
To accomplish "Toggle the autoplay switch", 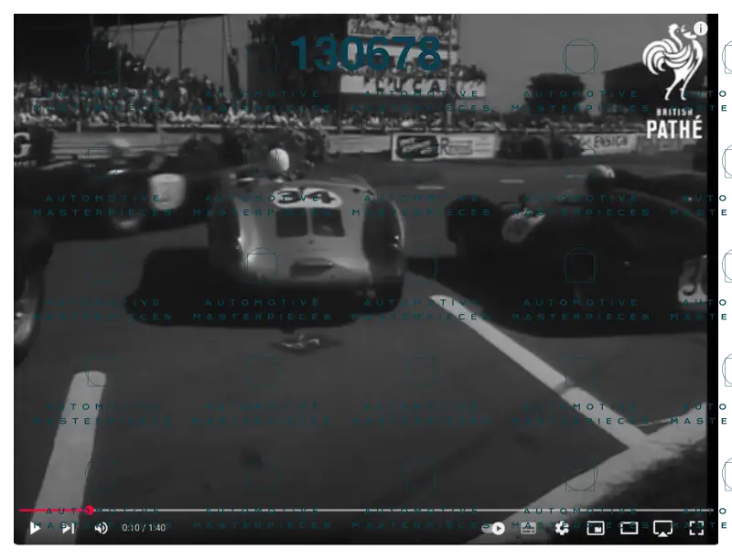I will (494, 528).
